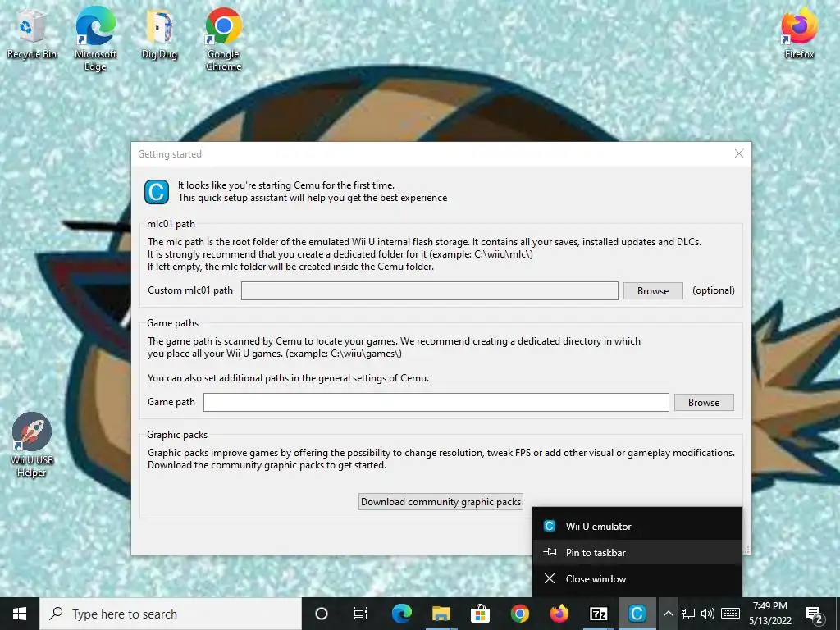Close the Getting started dialog

pyautogui.click(x=739, y=153)
